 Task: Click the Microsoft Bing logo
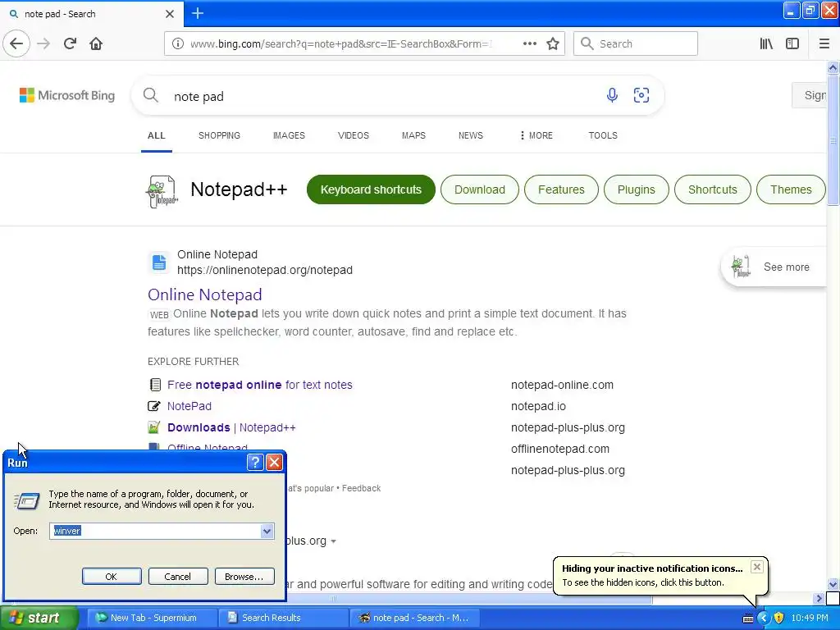[x=67, y=95]
